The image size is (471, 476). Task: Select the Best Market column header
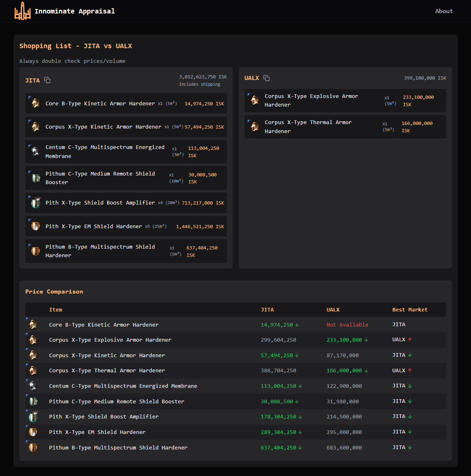[410, 309]
